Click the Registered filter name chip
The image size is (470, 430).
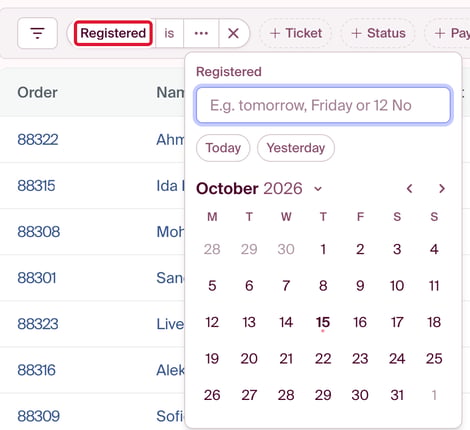(x=113, y=33)
